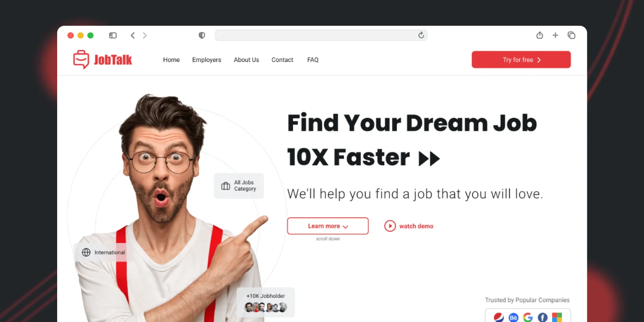Open the browser share icon
The height and width of the screenshot is (322, 644).
pos(540,35)
